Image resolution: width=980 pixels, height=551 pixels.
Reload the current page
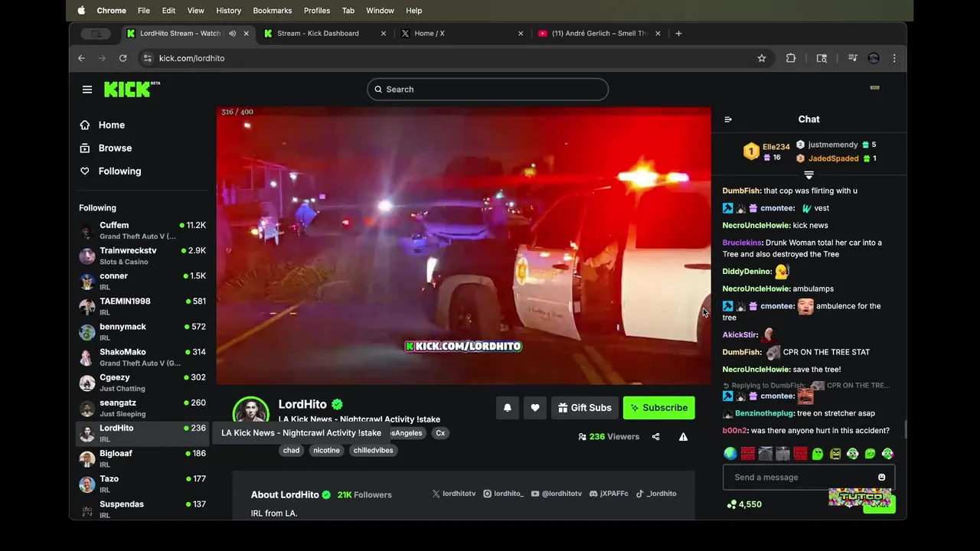[122, 58]
